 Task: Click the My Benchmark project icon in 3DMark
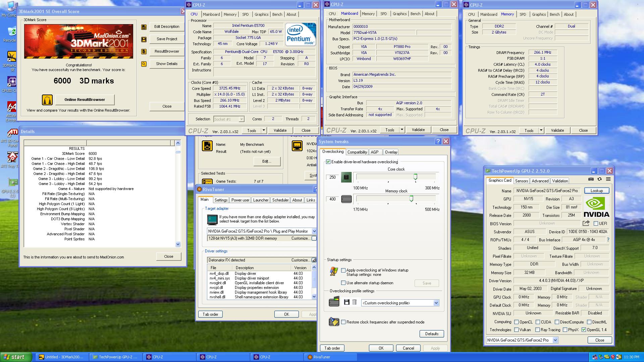[x=207, y=146]
